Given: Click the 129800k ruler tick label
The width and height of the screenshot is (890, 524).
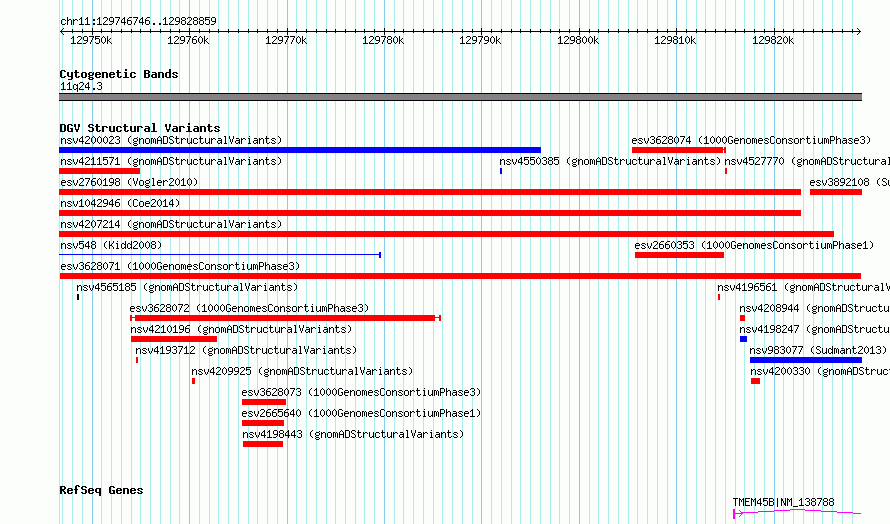Looking at the screenshot, I should click(578, 40).
